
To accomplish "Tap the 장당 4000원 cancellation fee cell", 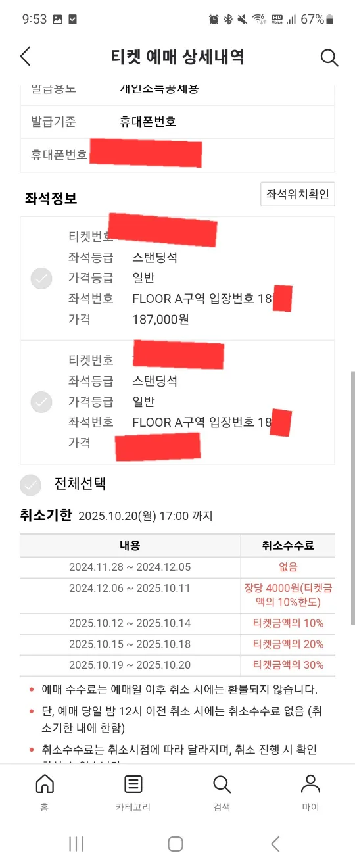I will pos(288,595).
